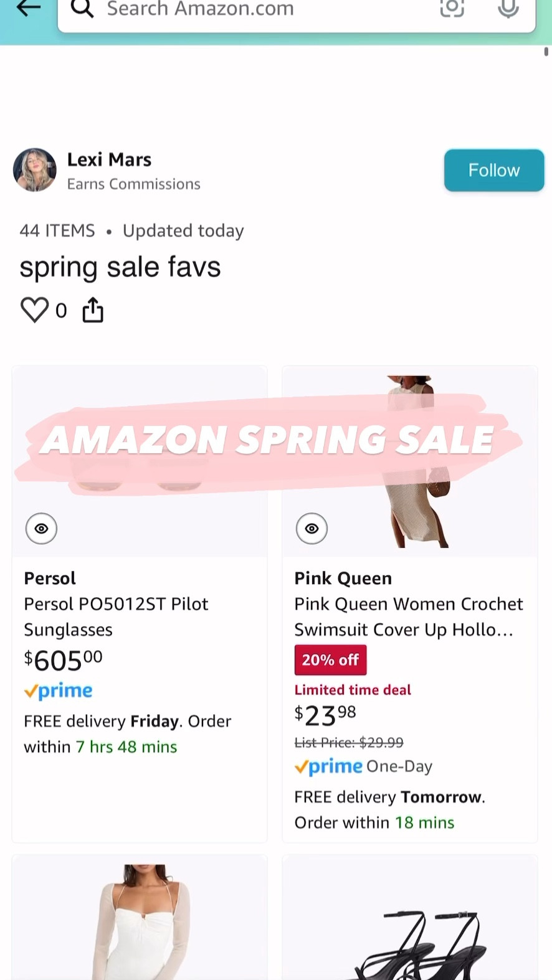This screenshot has height=980, width=552.
Task: Open the spring sale favs list title
Action: pos(120,266)
